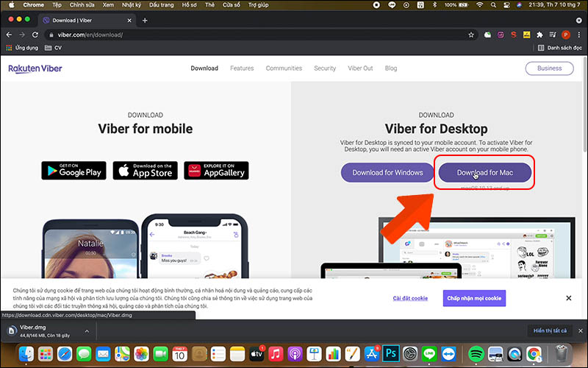Open Finder from the Dock
The height and width of the screenshot is (368, 588).
[x=26, y=354]
